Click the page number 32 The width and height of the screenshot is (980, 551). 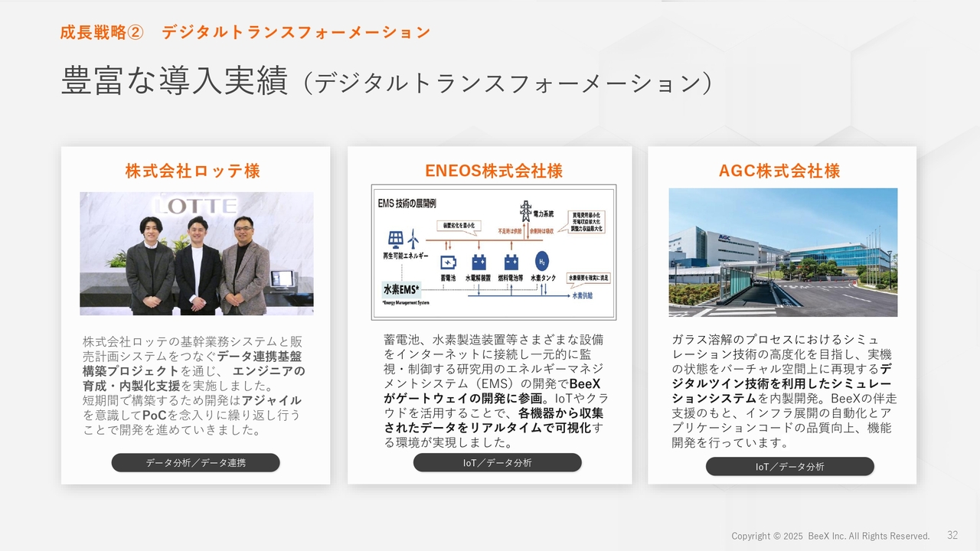coord(952,535)
